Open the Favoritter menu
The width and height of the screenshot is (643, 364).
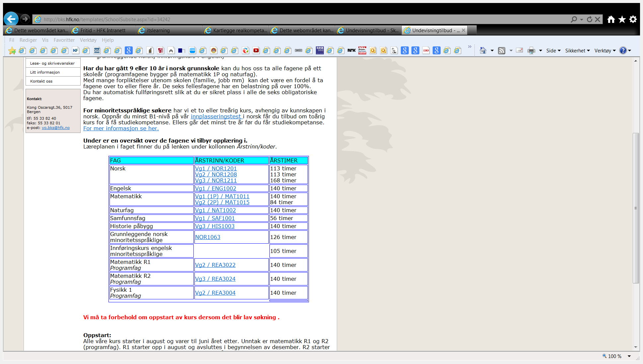tap(64, 40)
